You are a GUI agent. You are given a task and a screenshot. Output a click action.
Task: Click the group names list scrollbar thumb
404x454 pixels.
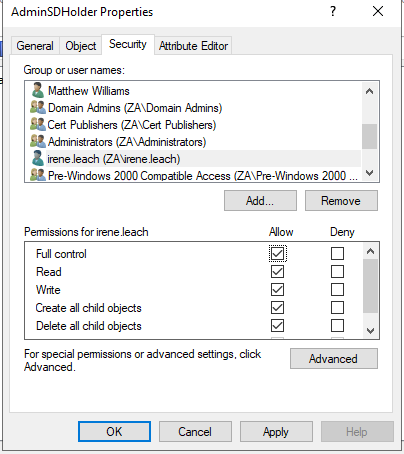coord(369,136)
